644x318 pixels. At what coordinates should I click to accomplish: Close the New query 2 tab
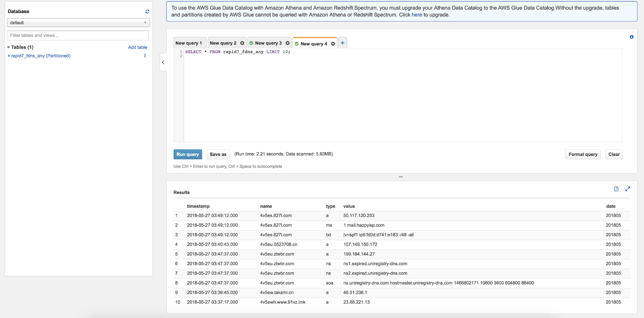click(242, 43)
